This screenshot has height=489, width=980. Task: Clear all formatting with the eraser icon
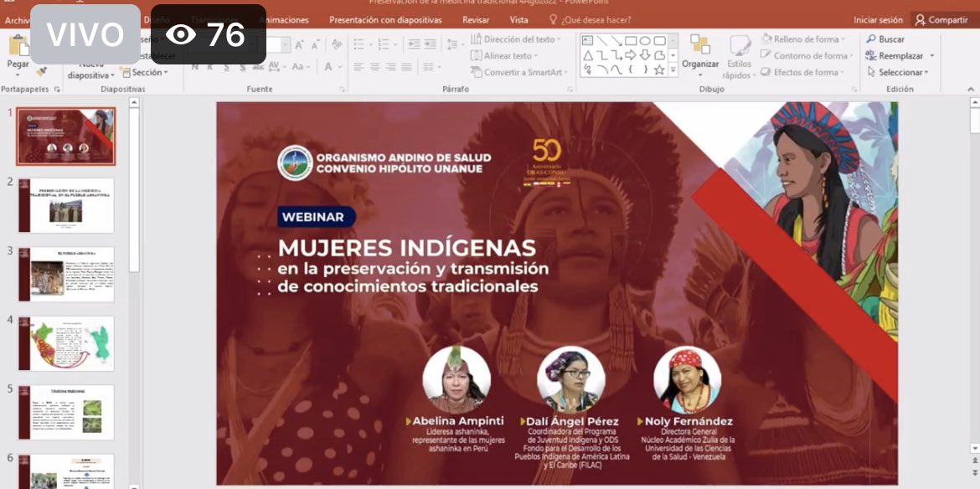point(337,45)
